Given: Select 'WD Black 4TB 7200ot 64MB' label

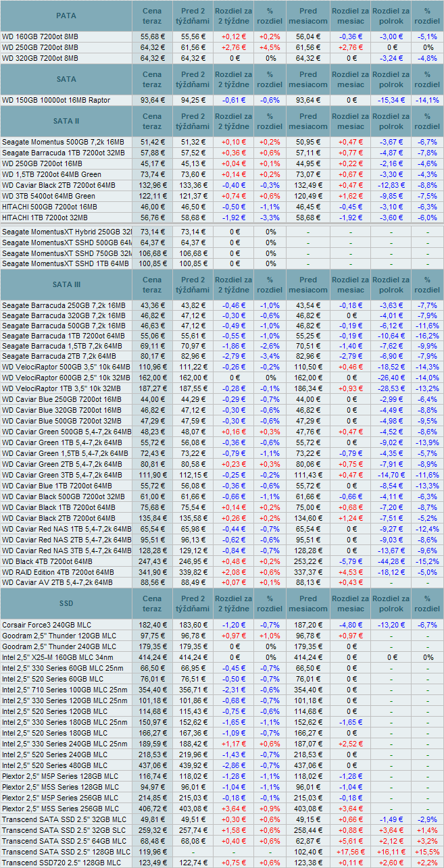Looking at the screenshot, I should click(47, 562).
